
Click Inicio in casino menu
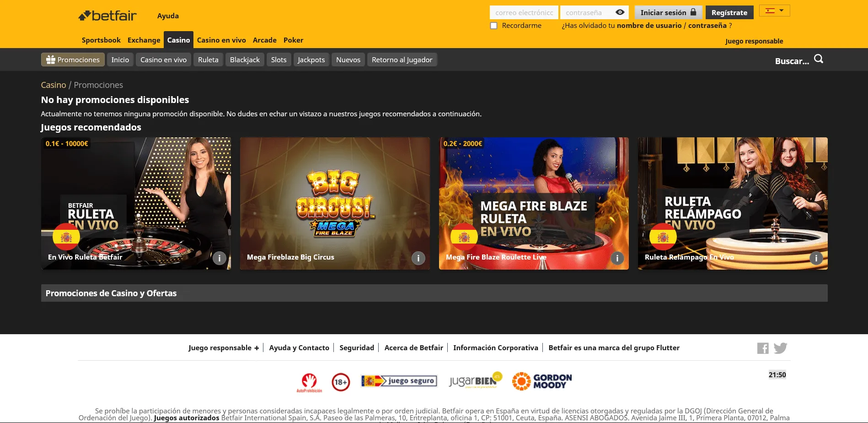(x=120, y=60)
